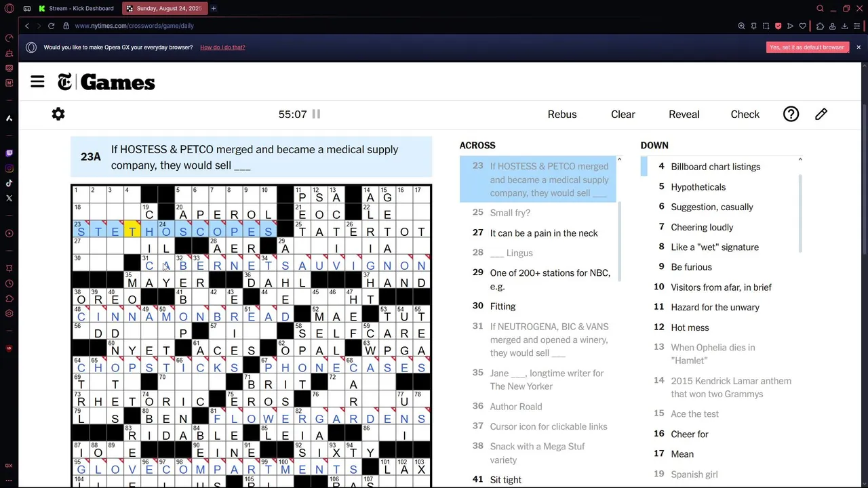Switch to the Stream - Kick Dashboard tab
This screenshot has width=868, height=488.
tap(77, 8)
